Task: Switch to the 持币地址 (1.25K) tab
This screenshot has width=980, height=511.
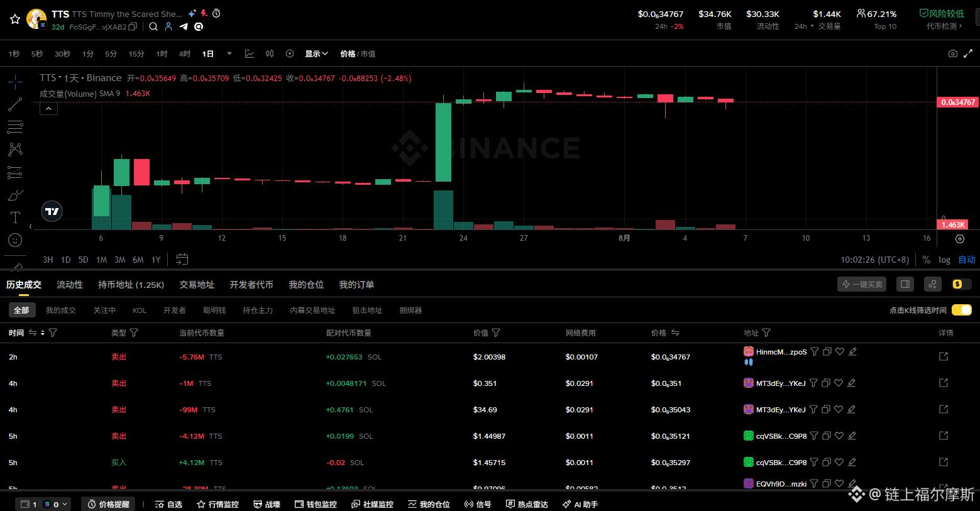Action: 131,285
